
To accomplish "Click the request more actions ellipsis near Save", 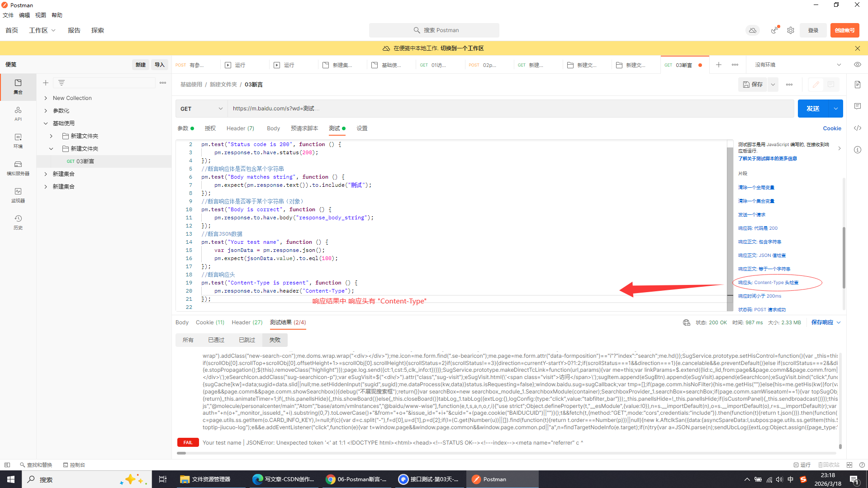I will tap(789, 85).
